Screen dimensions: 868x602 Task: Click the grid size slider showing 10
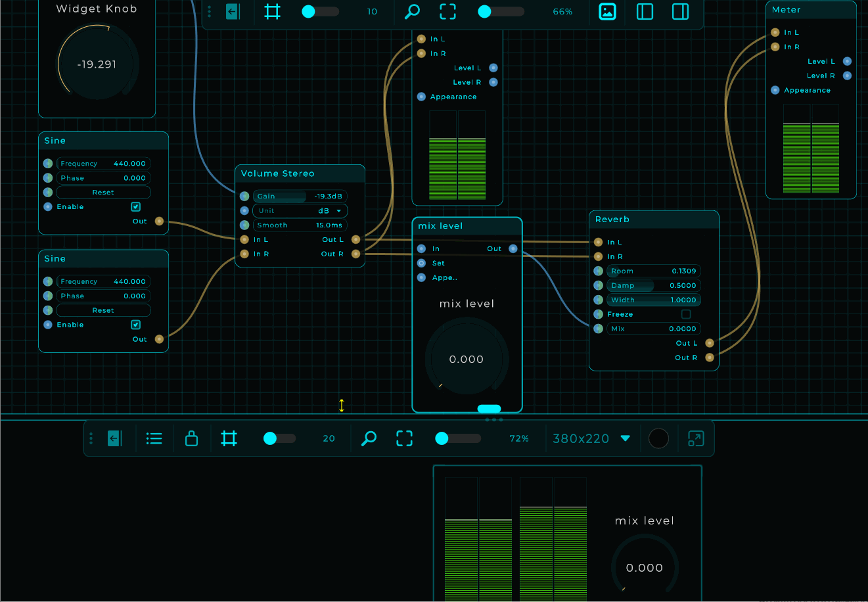click(x=321, y=11)
